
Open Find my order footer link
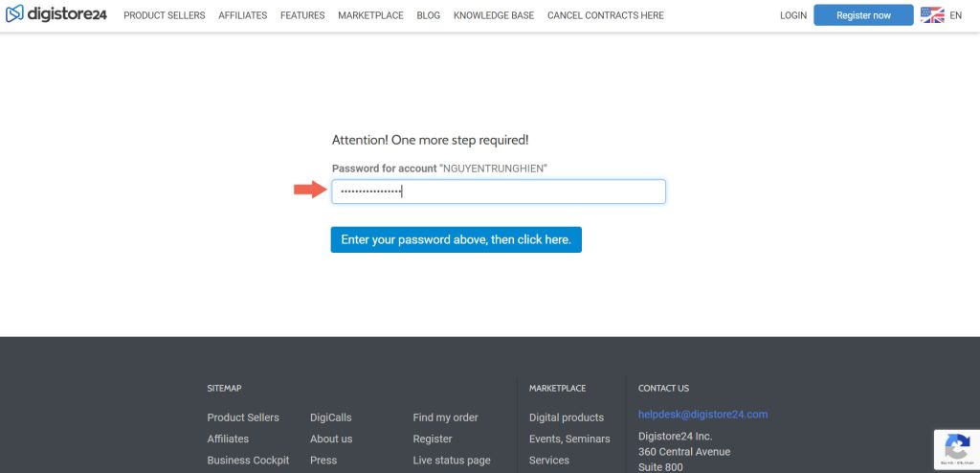(445, 417)
